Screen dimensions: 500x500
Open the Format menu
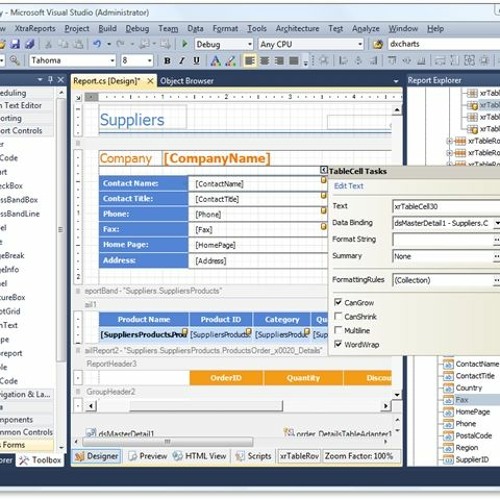tap(225, 29)
